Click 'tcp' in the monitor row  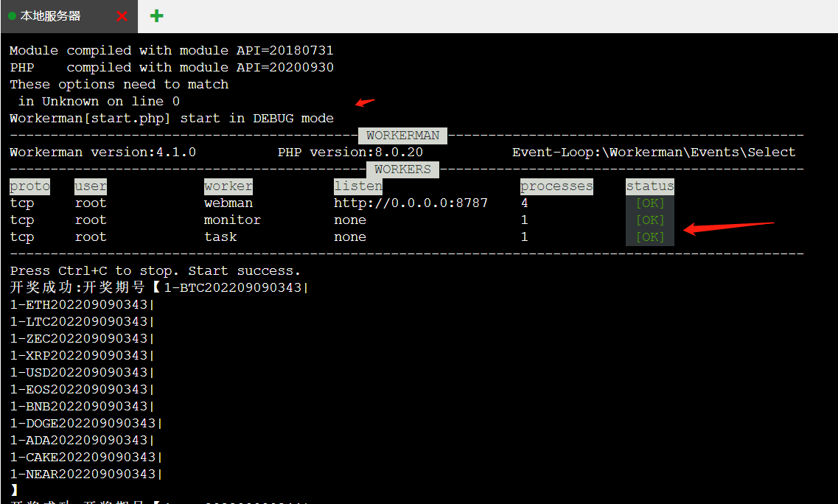(x=22, y=220)
